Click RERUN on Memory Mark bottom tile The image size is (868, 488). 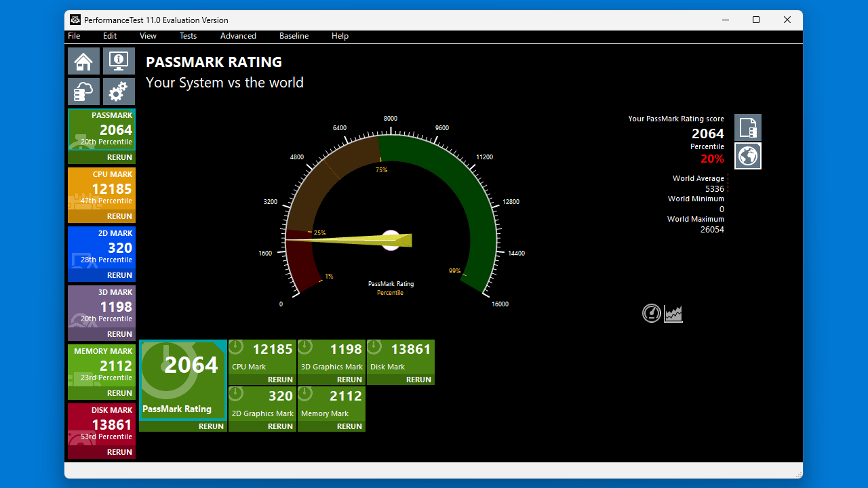[349, 426]
